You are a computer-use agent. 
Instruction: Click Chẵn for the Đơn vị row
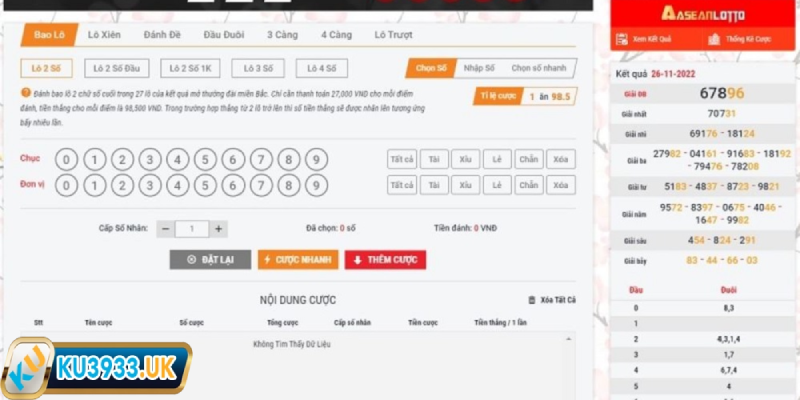pos(529,185)
